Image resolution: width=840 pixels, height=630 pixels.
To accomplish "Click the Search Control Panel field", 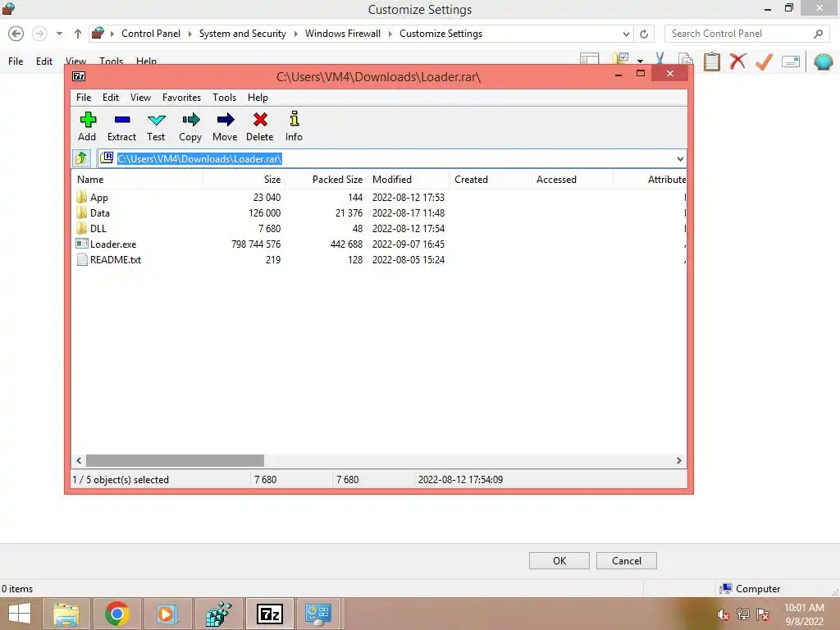I will [748, 34].
